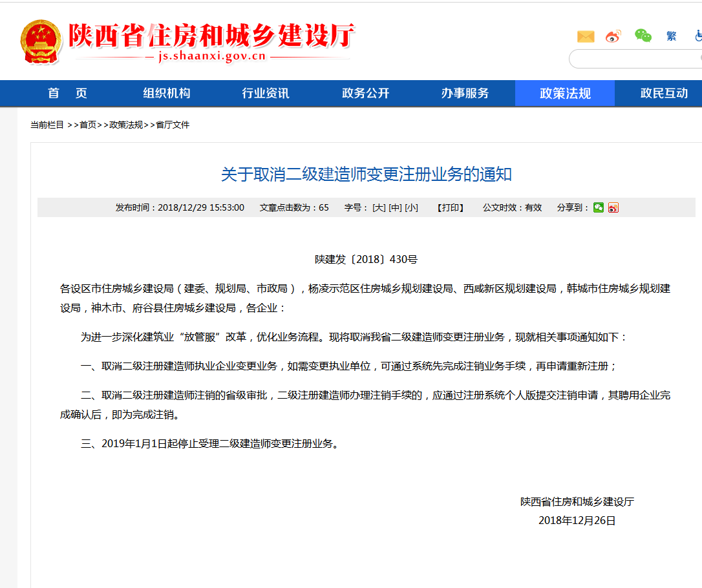This screenshot has height=588, width=702.
Task: Click the accessibility wheelchair icon
Action: (x=698, y=37)
